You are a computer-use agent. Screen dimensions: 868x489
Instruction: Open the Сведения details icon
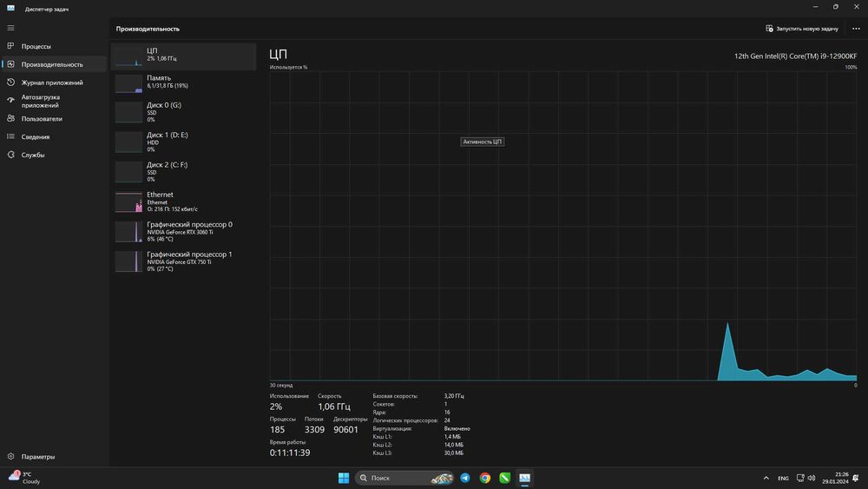[10, 136]
